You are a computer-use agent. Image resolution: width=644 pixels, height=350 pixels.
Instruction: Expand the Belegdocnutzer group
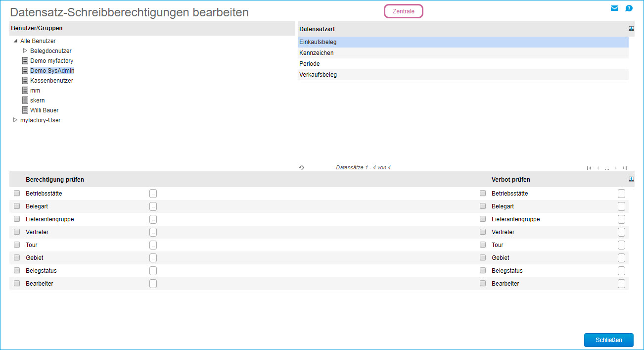[25, 50]
